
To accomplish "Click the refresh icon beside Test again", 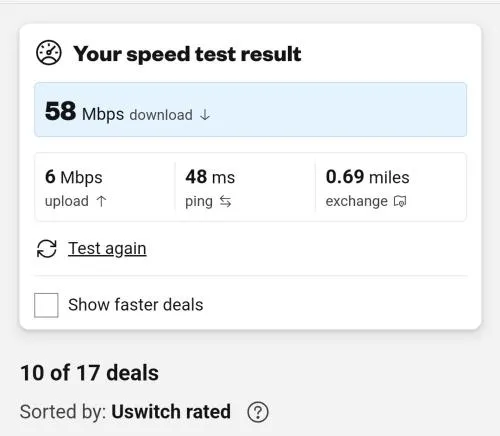I will (47, 249).
